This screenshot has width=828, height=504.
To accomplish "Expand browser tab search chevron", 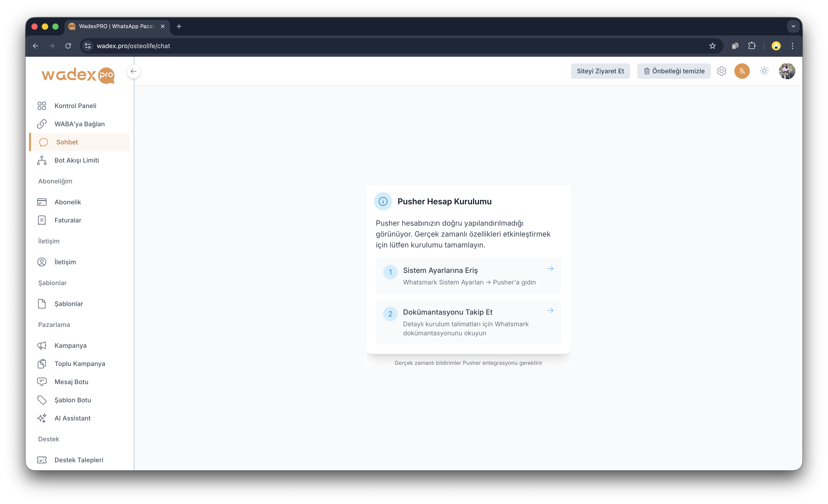I will (793, 26).
